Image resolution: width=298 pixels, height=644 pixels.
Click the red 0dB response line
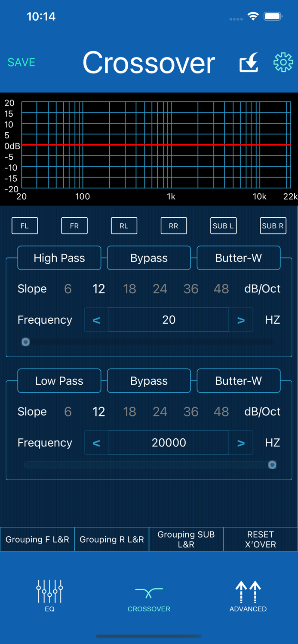(x=156, y=145)
